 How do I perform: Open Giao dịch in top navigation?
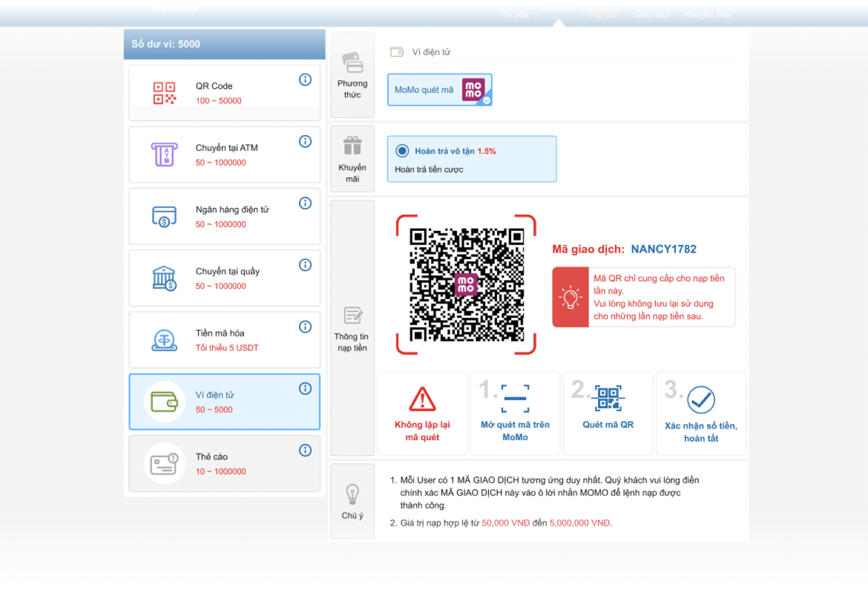click(652, 14)
